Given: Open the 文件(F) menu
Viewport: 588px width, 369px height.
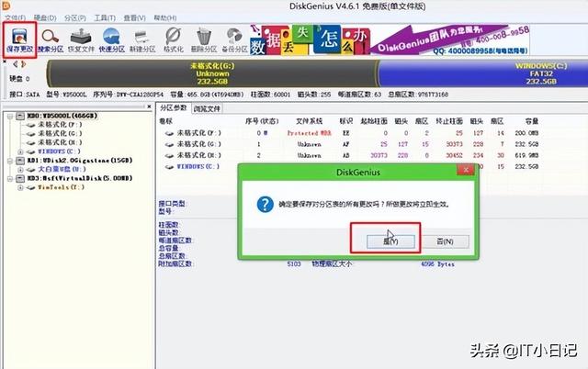Looking at the screenshot, I should pyautogui.click(x=15, y=17).
